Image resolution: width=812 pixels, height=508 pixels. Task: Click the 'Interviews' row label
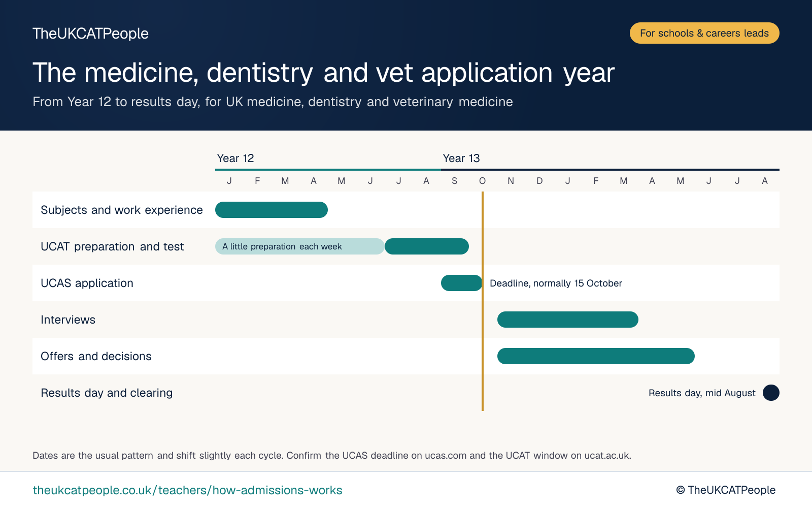click(x=68, y=320)
